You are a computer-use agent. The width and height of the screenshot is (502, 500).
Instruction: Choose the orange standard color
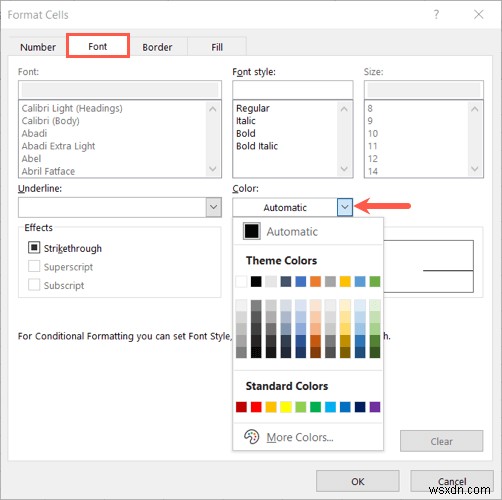(271, 407)
